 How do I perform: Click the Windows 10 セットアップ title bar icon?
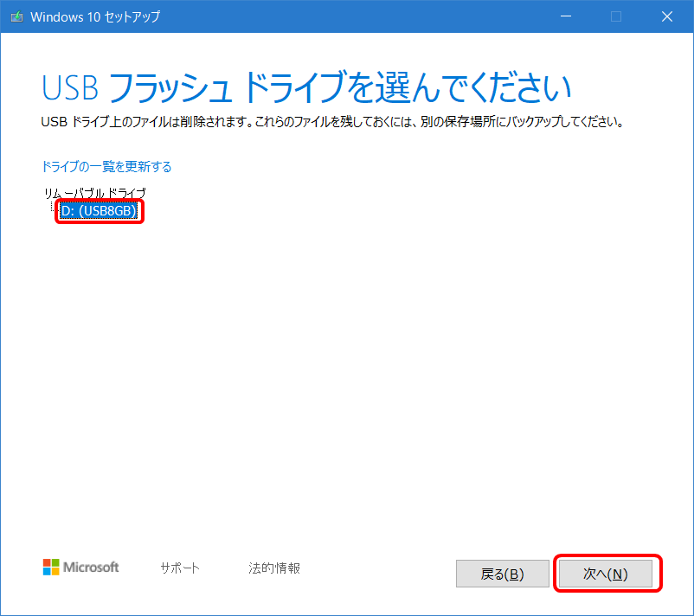(15, 16)
